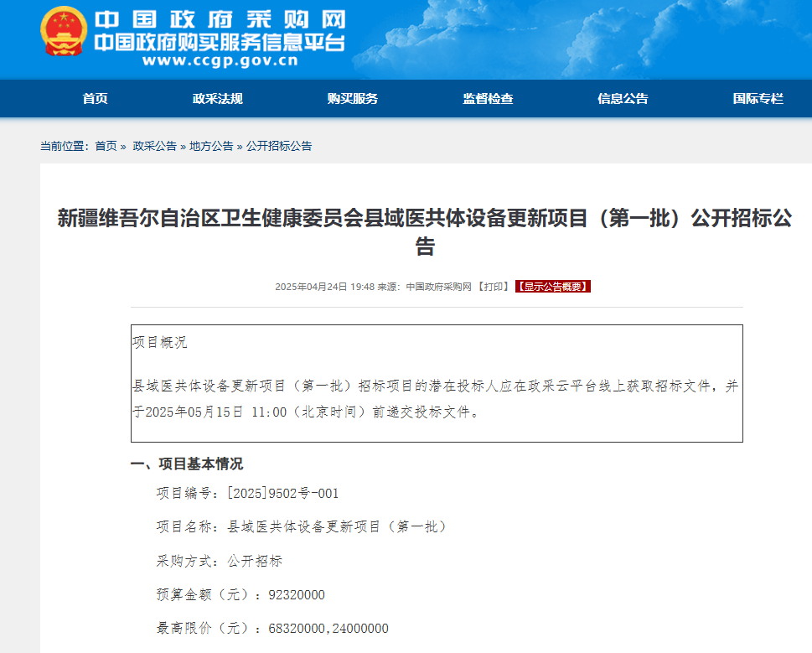This screenshot has height=653, width=812.
Task: Click breadcrumb link 首页
Action: tap(106, 146)
